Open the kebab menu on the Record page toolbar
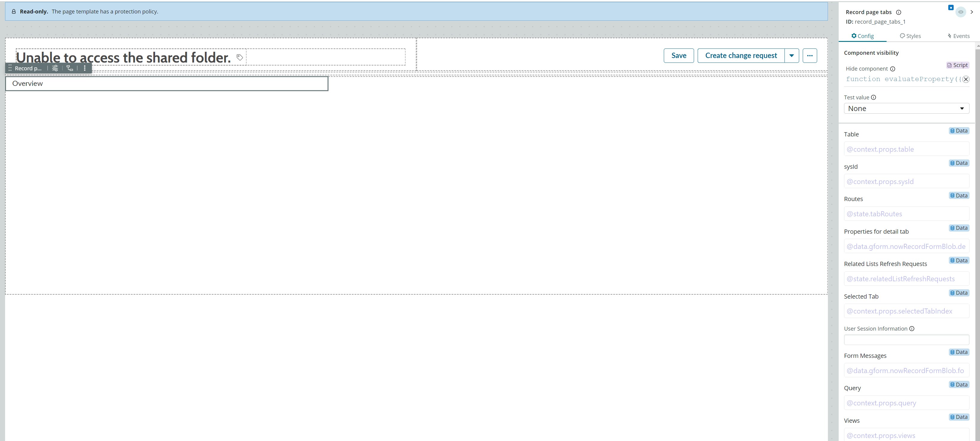Viewport: 980px width, 441px height. coord(84,68)
